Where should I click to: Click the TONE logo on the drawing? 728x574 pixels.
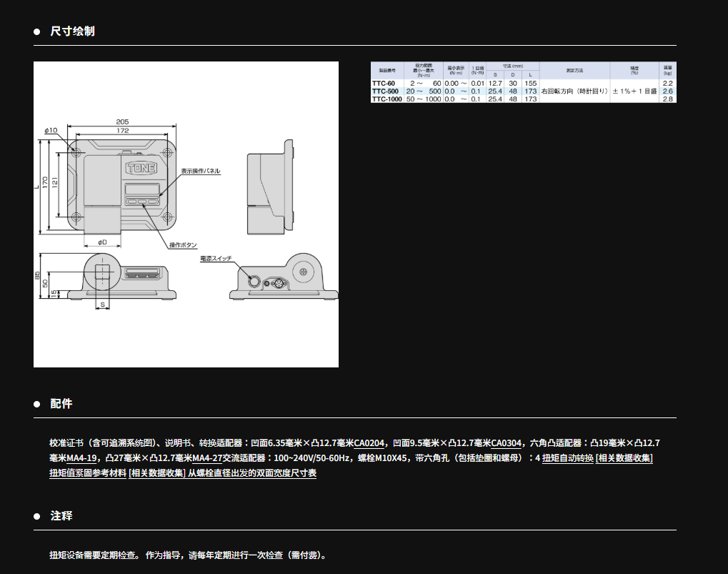(x=145, y=169)
